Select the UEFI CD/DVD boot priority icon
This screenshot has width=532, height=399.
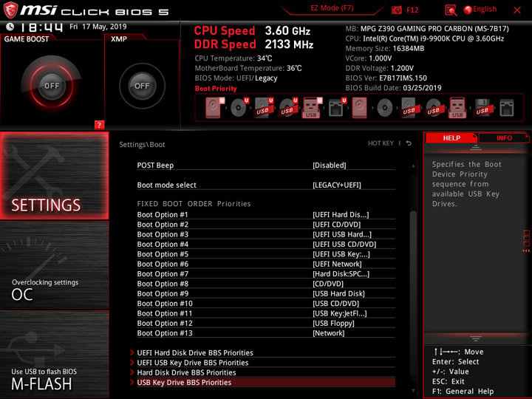[239, 108]
